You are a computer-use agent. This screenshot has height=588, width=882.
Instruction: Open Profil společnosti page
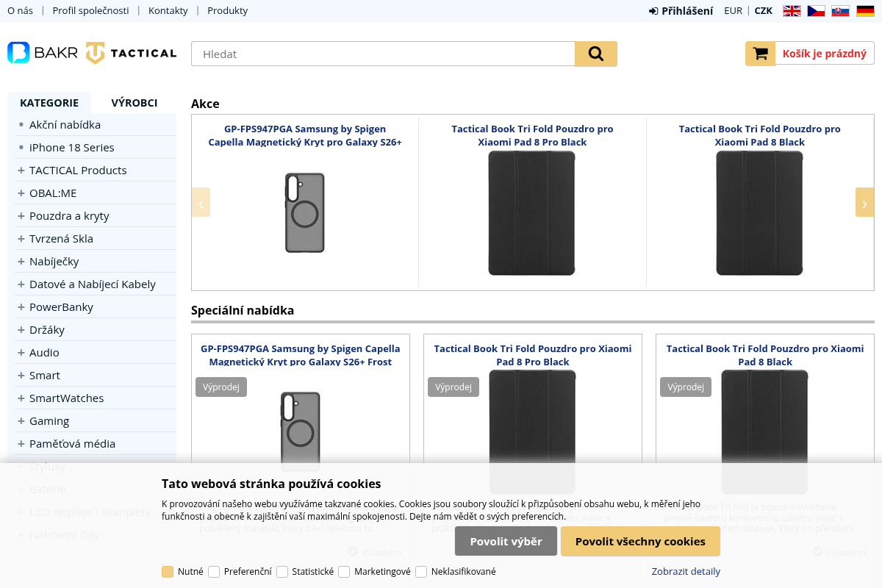click(91, 11)
